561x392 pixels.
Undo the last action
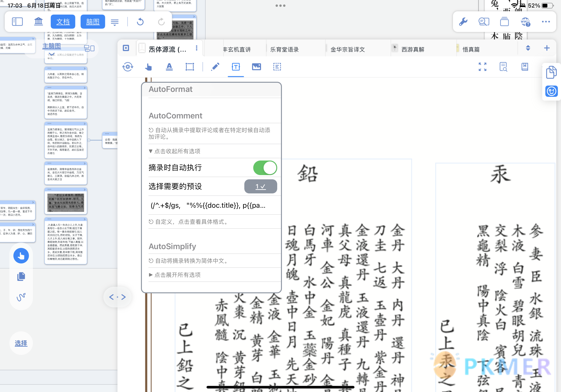pyautogui.click(x=140, y=22)
